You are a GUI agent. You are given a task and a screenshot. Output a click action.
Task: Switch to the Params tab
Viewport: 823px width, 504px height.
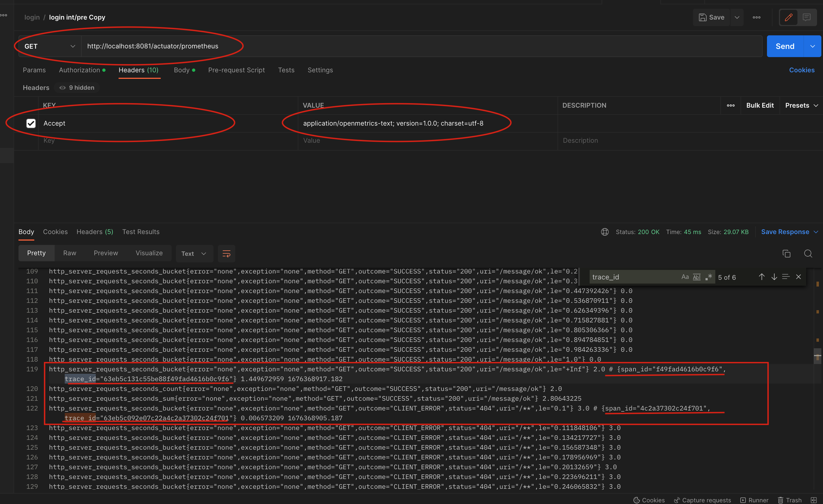tap(34, 70)
